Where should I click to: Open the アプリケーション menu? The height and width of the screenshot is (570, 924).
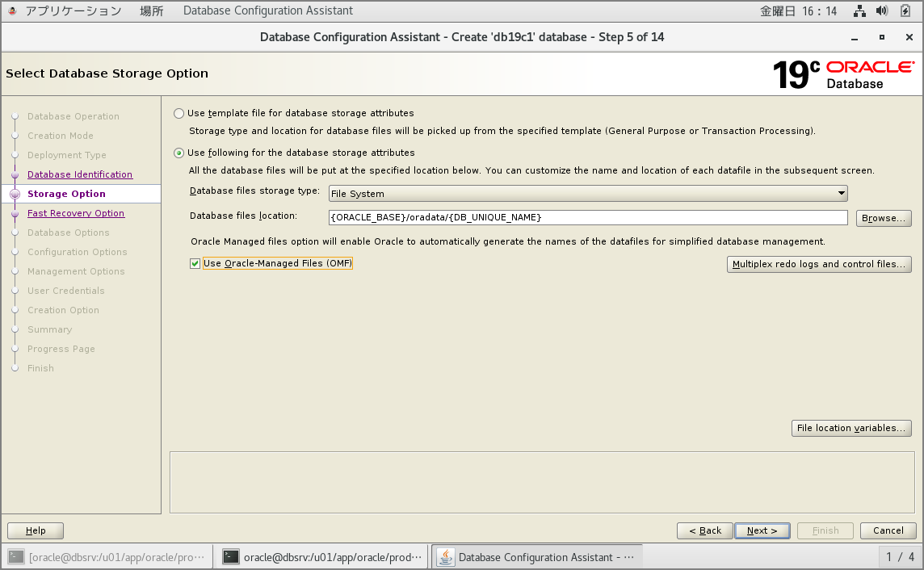[73, 11]
